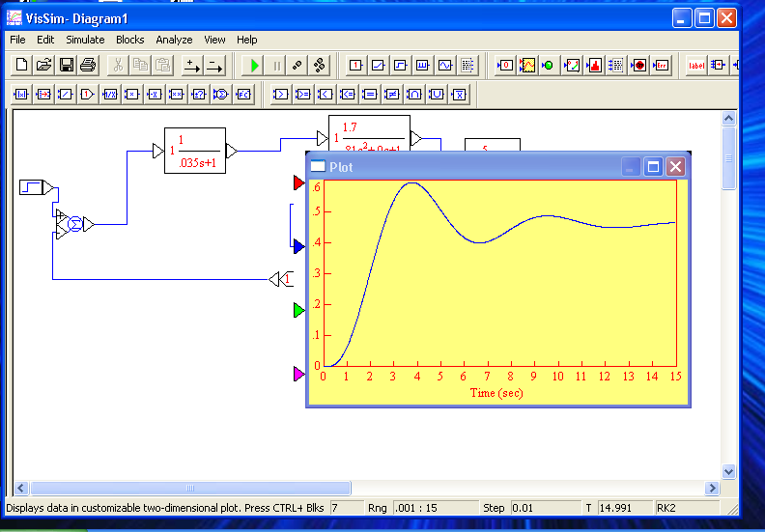Select the feedback gain block labeled 1
This screenshot has width=765, height=532.
[x=288, y=279]
